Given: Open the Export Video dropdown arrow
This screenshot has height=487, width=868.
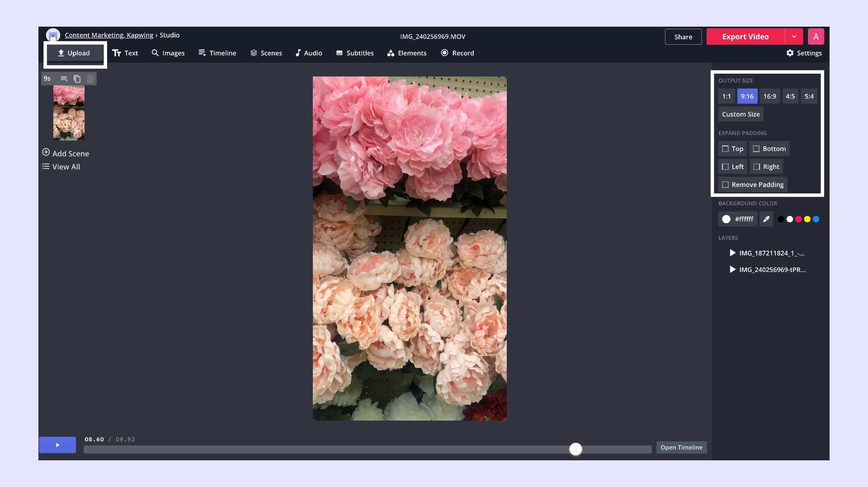Looking at the screenshot, I should pyautogui.click(x=794, y=37).
